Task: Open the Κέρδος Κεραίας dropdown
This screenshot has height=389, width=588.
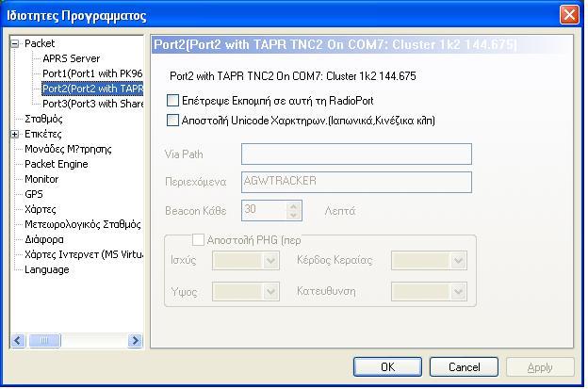Action: [429, 261]
